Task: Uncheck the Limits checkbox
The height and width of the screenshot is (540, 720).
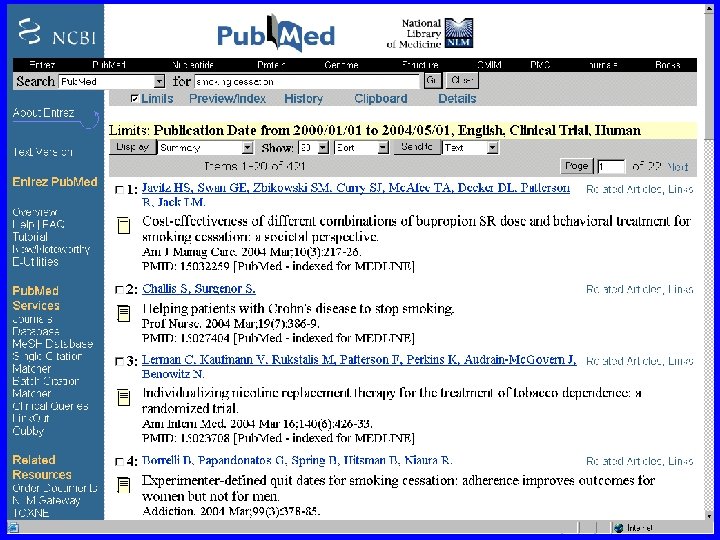Action: point(135,98)
